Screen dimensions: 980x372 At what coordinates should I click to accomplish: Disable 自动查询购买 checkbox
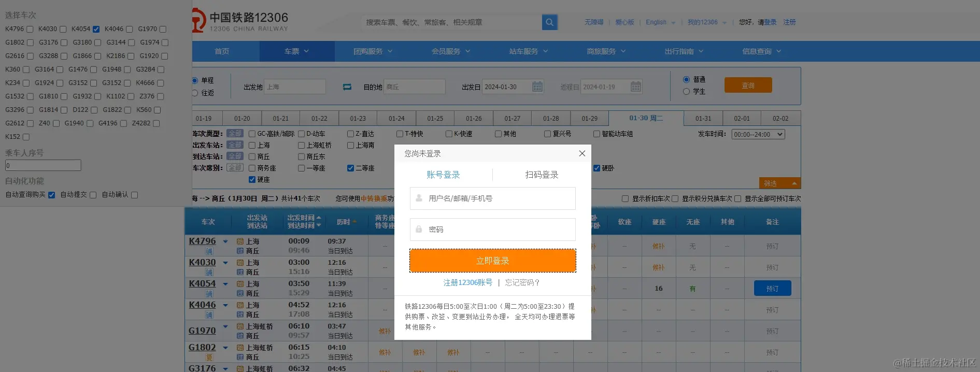tap(51, 195)
